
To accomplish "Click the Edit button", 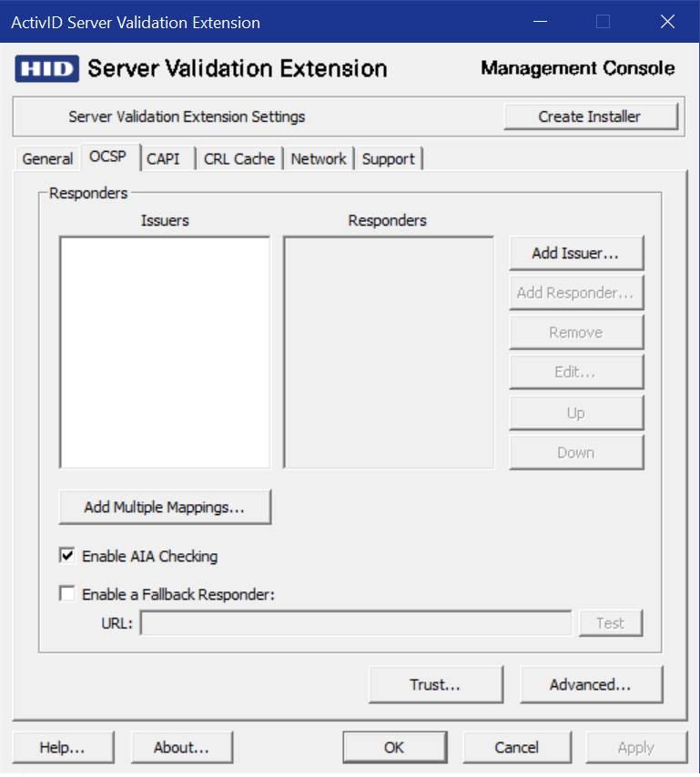I will pyautogui.click(x=576, y=372).
